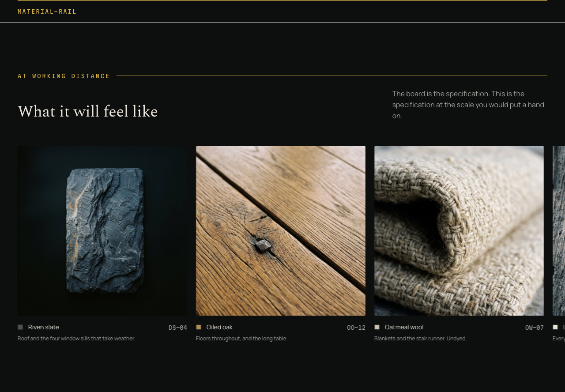Click the Oiled oak color swatch
Screen dimensions: 565x392
(x=199, y=327)
